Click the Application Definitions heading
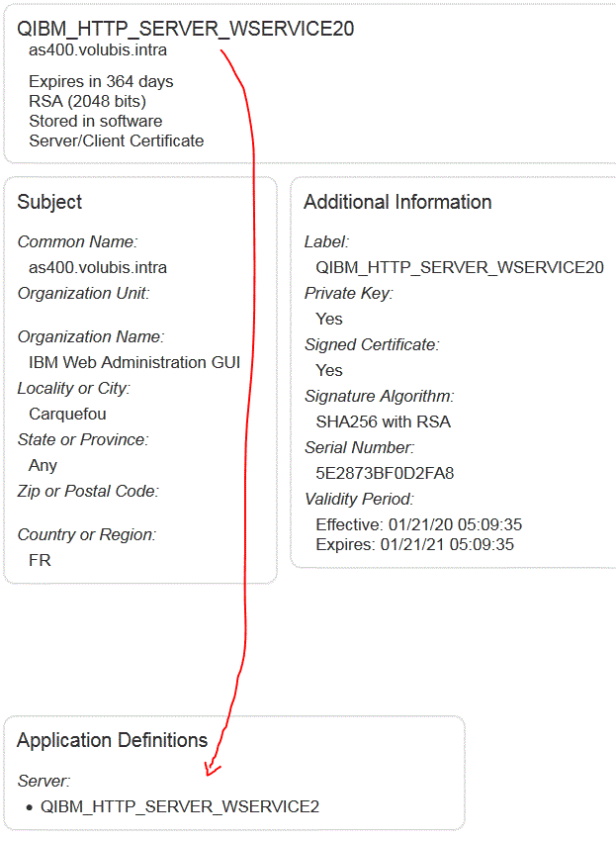Image resolution: width=616 pixels, height=841 pixels. [x=112, y=740]
